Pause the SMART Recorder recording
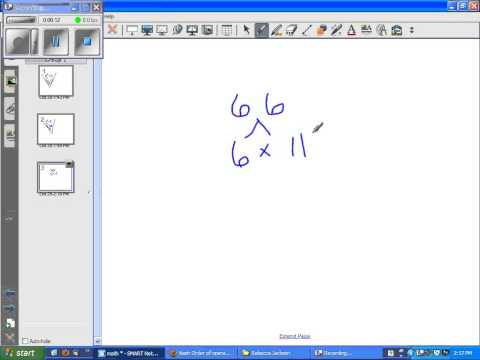 (56, 42)
